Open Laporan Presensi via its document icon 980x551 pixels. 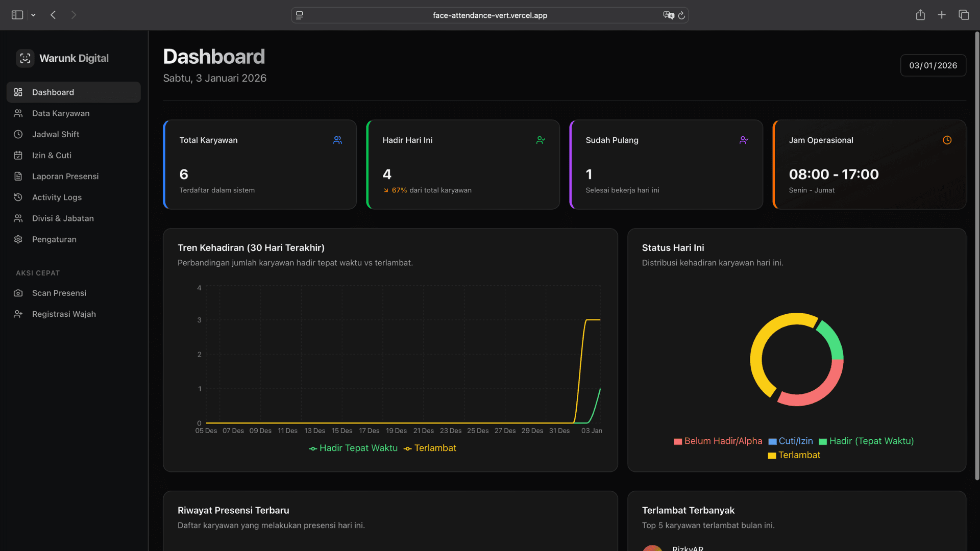click(18, 176)
